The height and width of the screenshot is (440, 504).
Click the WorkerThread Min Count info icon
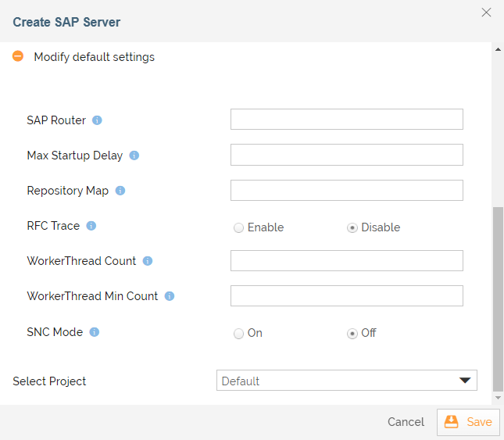coord(169,296)
